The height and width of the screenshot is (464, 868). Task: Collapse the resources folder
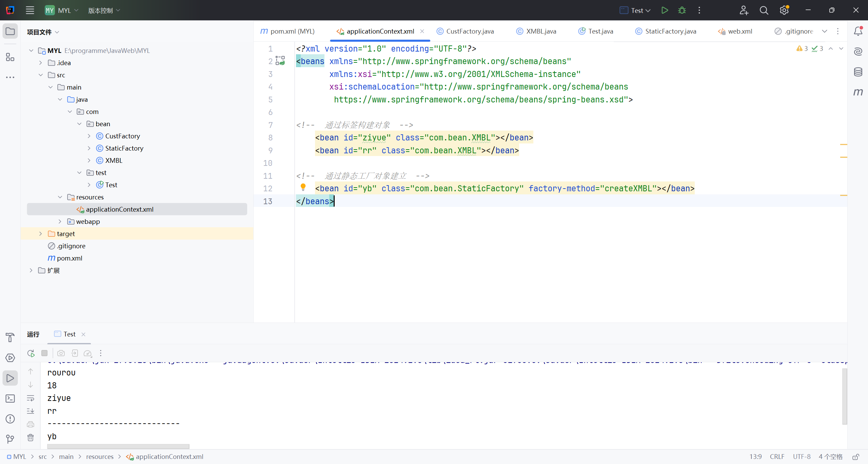[x=60, y=197]
